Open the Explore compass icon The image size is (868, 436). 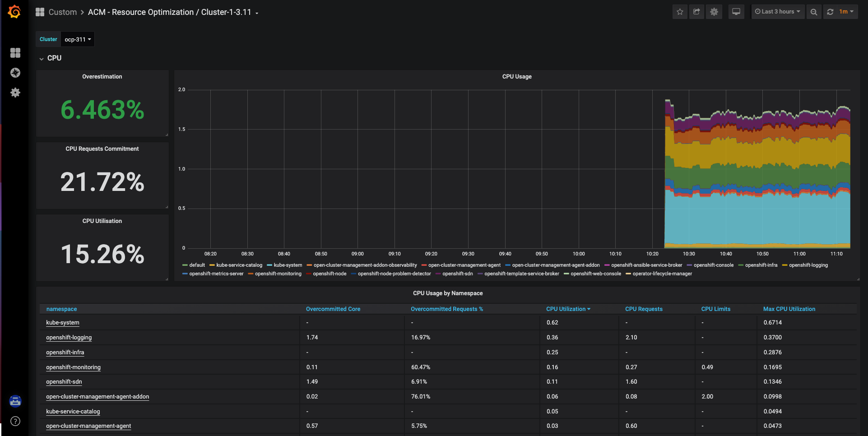[x=15, y=73]
